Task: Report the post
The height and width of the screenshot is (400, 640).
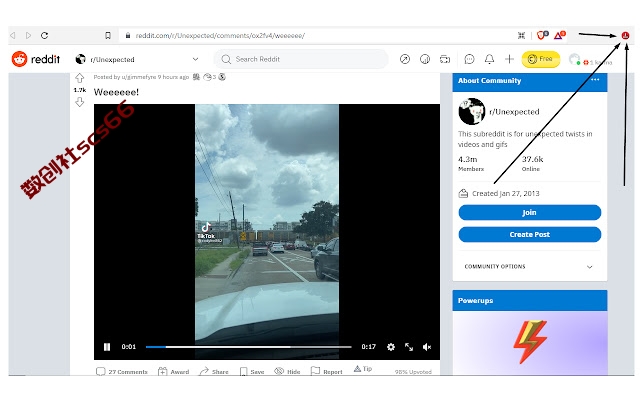Action: tap(327, 371)
